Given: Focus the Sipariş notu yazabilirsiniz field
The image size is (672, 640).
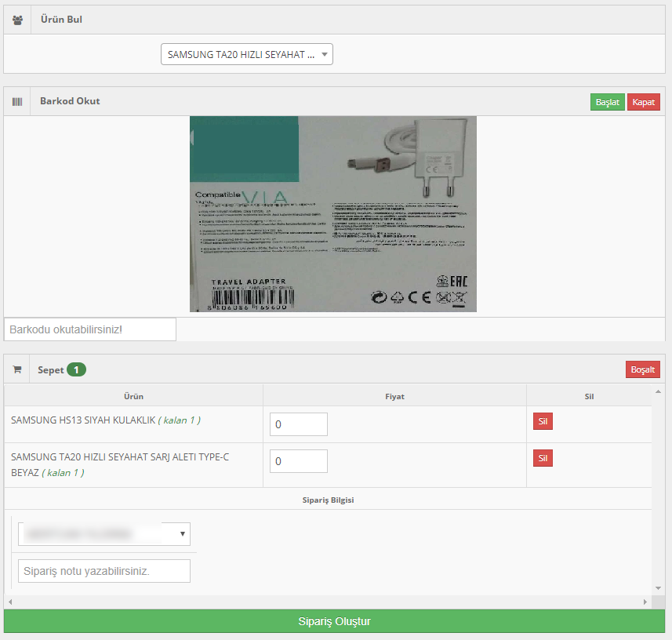Looking at the screenshot, I should click(x=104, y=571).
